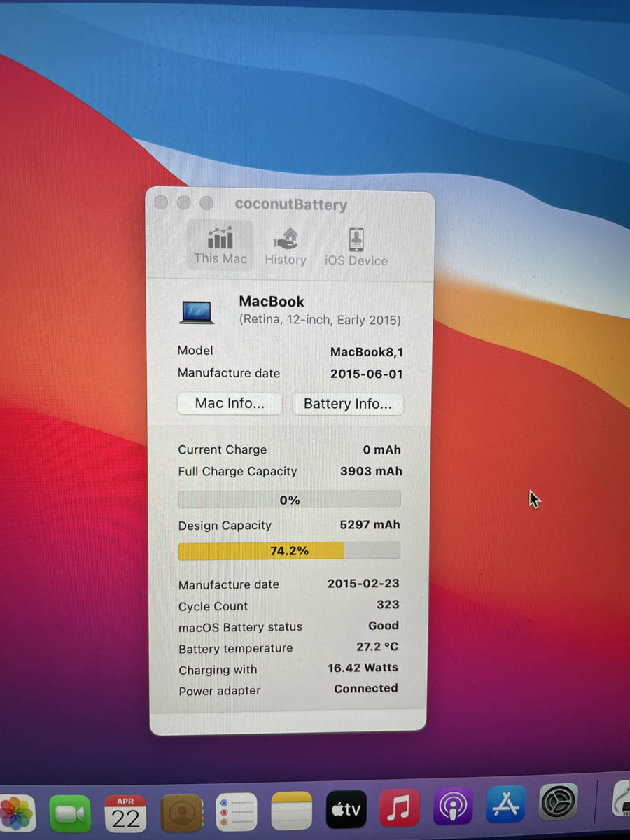Click the Battery temperature label
The image size is (630, 840).
[235, 648]
